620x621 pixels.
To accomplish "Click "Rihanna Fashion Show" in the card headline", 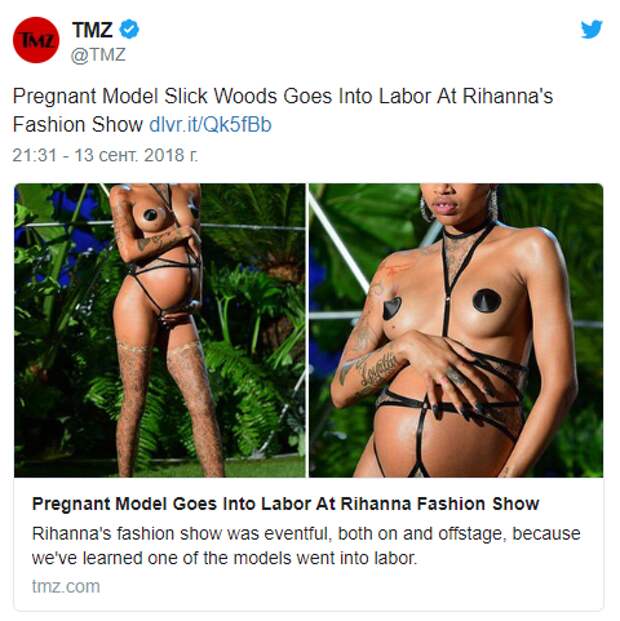I will [440, 504].
